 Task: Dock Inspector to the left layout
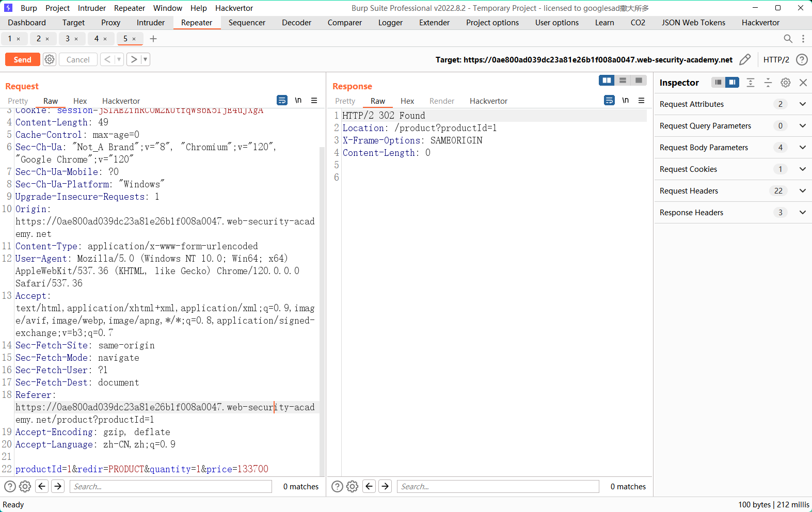[x=718, y=83]
